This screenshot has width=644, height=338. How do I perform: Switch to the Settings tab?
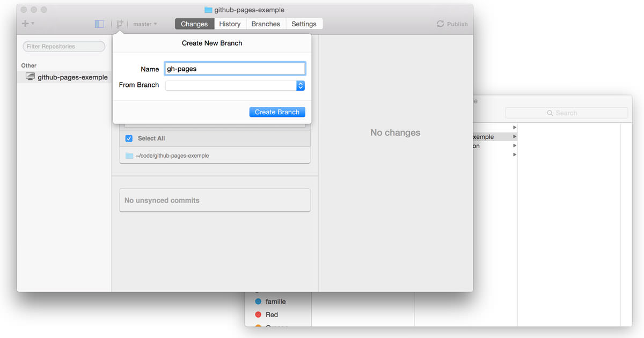[304, 24]
